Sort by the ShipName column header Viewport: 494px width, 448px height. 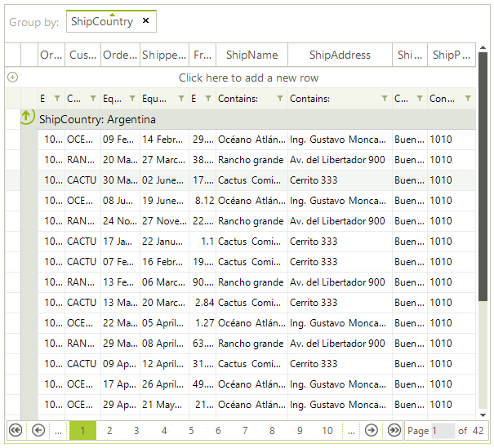click(x=251, y=55)
